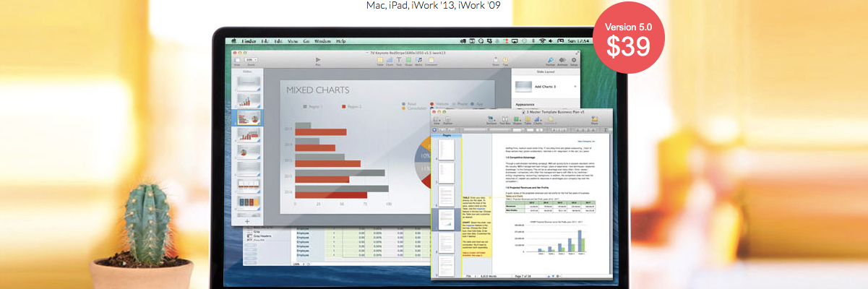Click the word count in Pages status bar
This screenshot has height=289, width=868.
487,276
